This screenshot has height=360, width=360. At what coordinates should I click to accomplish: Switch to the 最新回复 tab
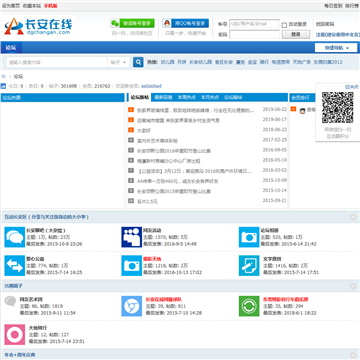(x=164, y=98)
